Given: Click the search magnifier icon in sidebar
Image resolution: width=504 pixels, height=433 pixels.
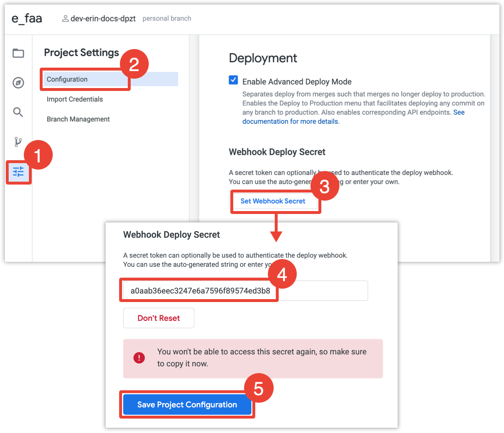Looking at the screenshot, I should [x=18, y=112].
